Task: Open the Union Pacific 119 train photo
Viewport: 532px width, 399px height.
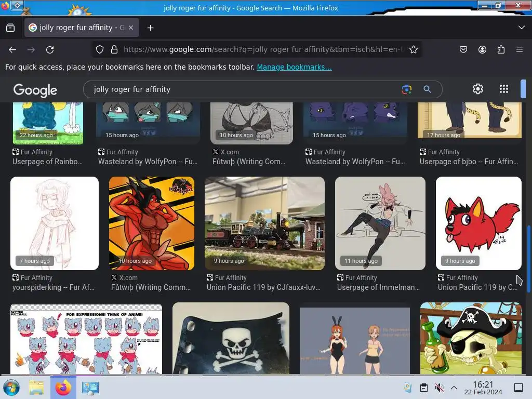Action: point(264,223)
